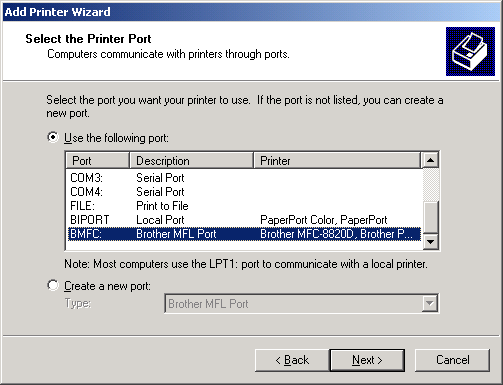Click the Next button

(x=367, y=360)
